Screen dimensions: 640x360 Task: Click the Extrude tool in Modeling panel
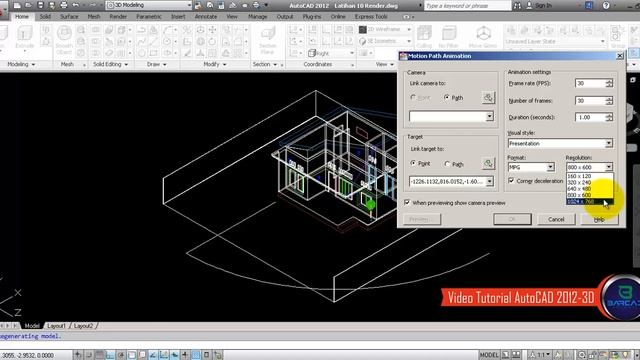point(24,38)
